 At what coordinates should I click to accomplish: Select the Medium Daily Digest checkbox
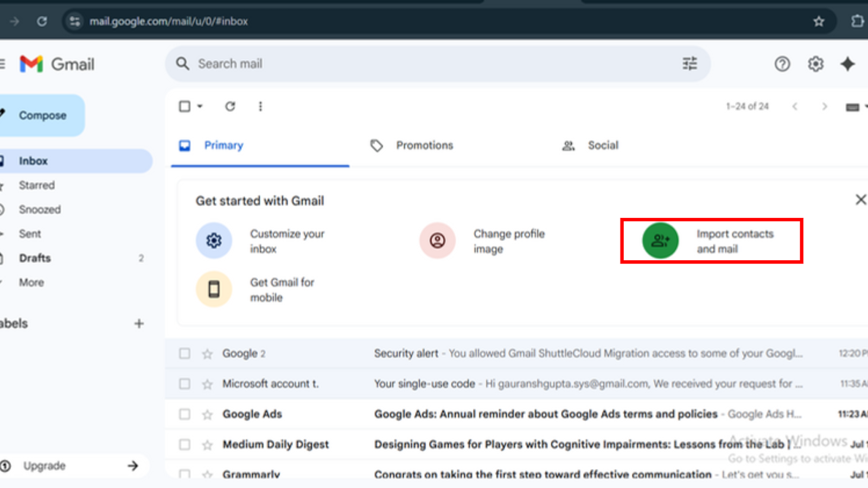[185, 445]
